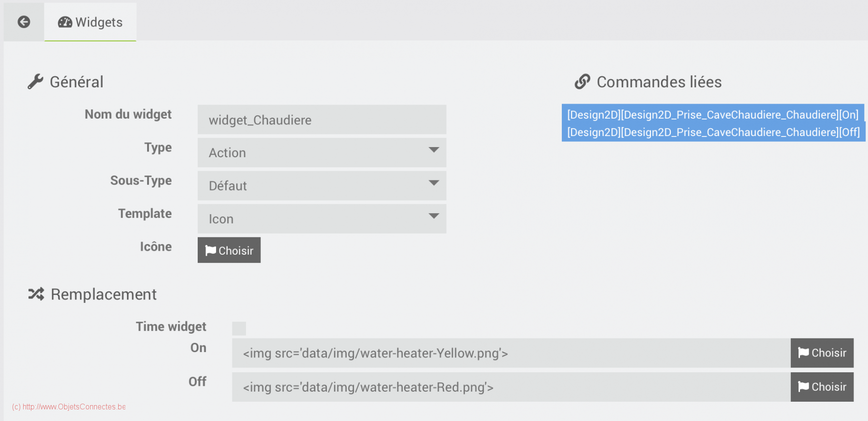Click the link icon beside Commandes liées

tap(582, 82)
